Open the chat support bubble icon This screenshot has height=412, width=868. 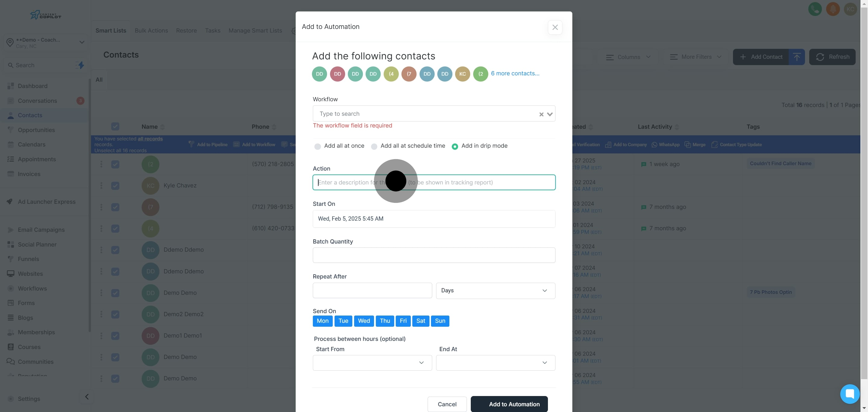coord(850,394)
